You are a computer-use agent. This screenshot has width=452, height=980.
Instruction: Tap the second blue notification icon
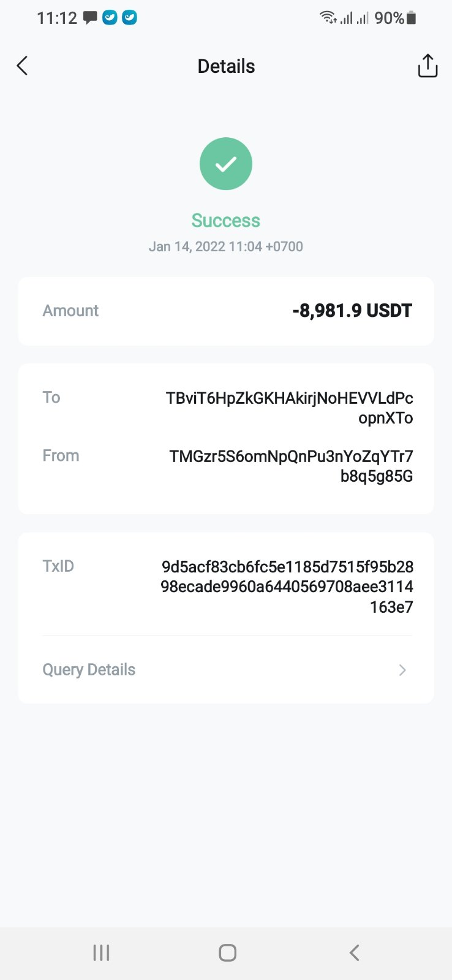coord(129,18)
